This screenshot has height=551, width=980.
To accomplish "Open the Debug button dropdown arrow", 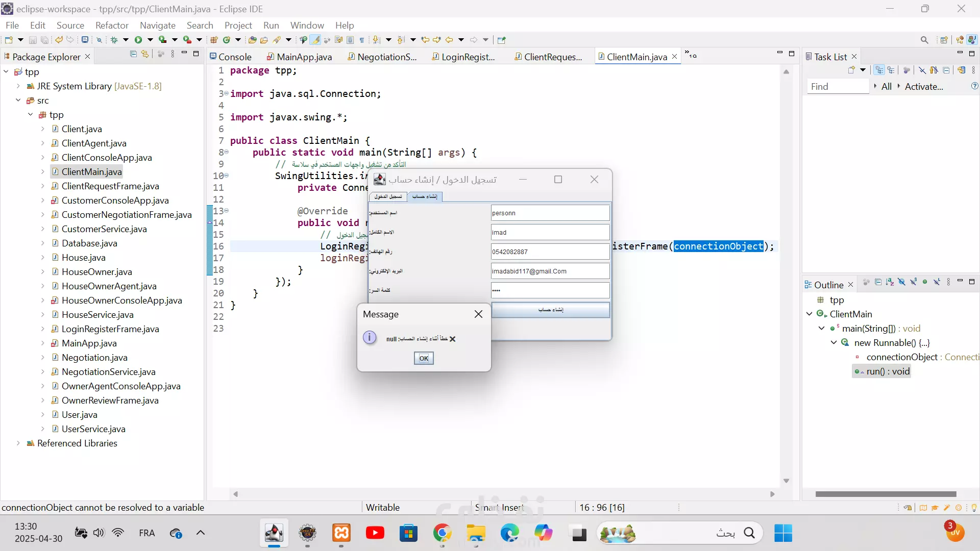I will click(x=126, y=40).
